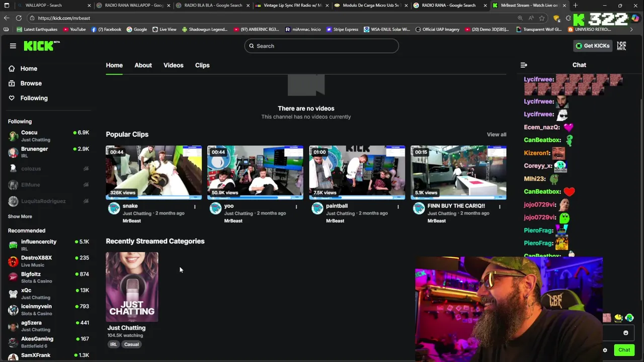Screen dimensions: 644x362
Task: Open a new browser tab
Action: pyautogui.click(x=576, y=6)
